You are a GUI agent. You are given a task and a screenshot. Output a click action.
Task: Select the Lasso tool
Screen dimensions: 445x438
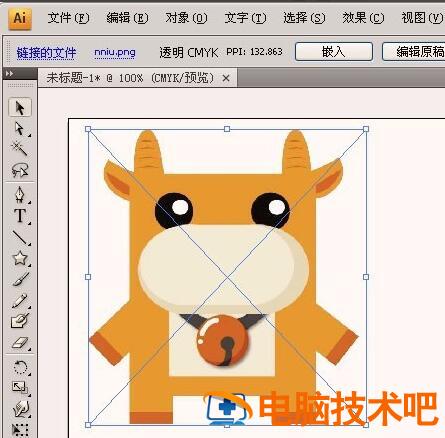(20, 170)
